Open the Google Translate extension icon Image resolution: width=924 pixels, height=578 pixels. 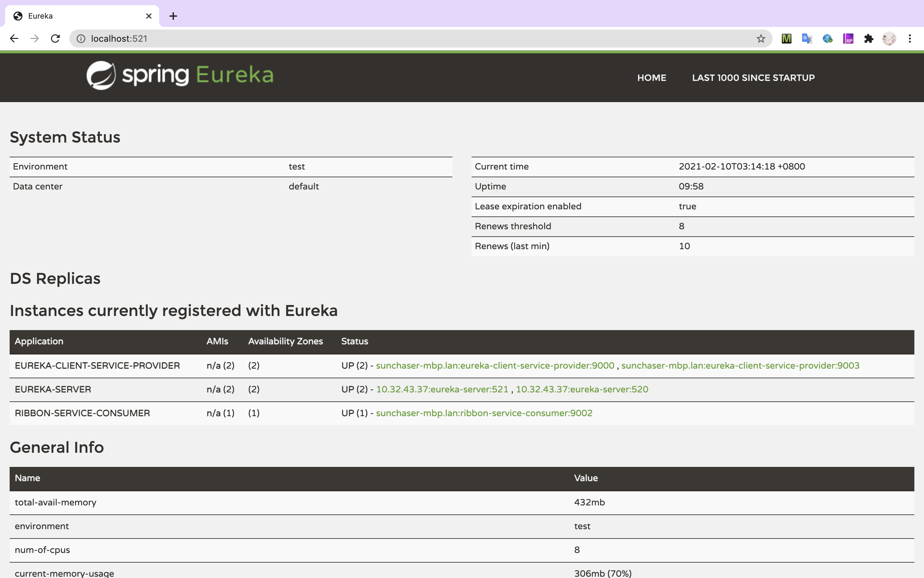tap(807, 39)
